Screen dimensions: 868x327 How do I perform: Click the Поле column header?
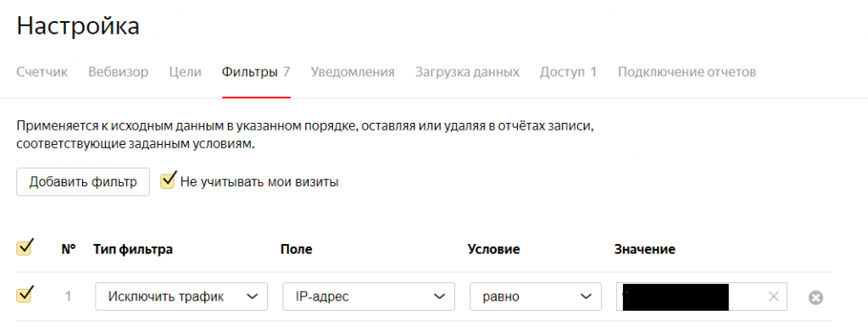point(296,250)
